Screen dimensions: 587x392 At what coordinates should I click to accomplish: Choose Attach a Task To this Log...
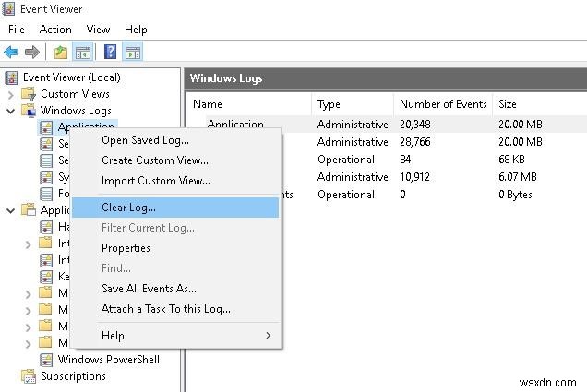coord(175,309)
